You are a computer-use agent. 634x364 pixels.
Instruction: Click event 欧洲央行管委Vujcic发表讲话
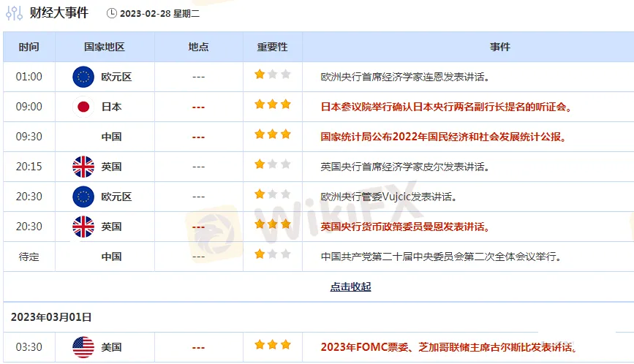389,197
